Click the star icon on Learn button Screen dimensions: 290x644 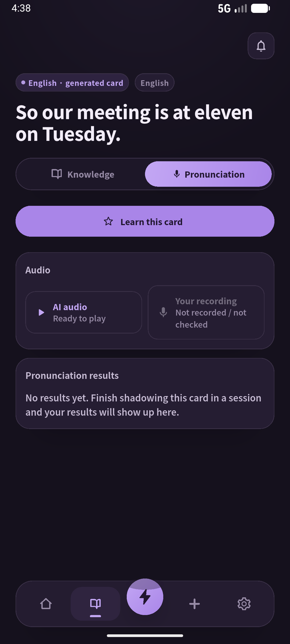[x=108, y=221]
